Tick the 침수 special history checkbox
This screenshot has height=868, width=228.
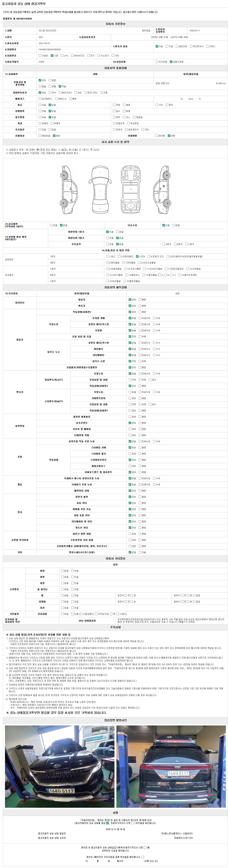(114, 111)
